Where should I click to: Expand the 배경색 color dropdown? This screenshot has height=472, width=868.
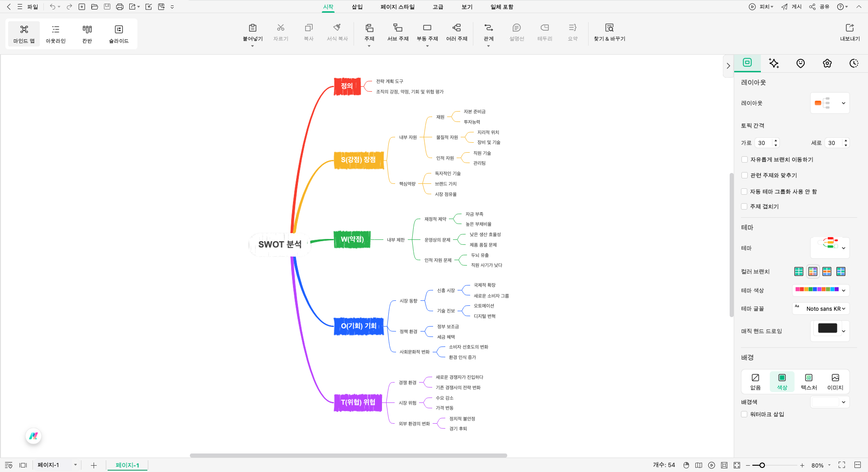click(830, 402)
